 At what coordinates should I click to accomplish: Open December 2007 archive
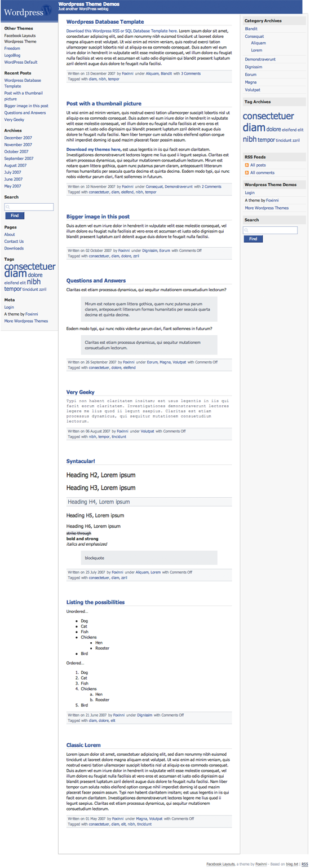pos(18,138)
